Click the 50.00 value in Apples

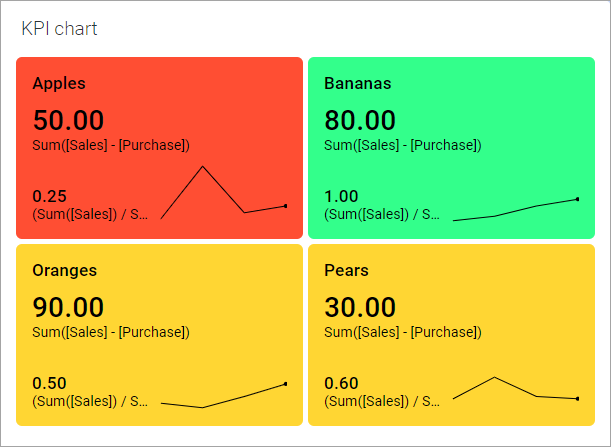(x=68, y=120)
